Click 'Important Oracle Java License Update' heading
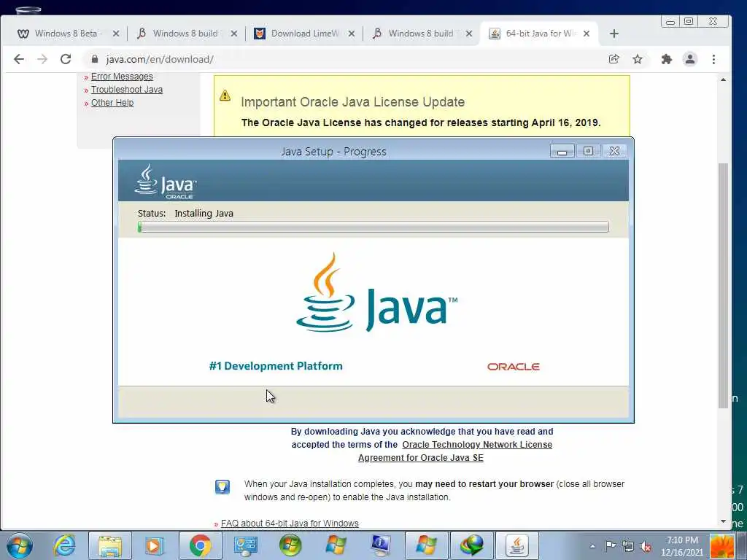 click(352, 102)
